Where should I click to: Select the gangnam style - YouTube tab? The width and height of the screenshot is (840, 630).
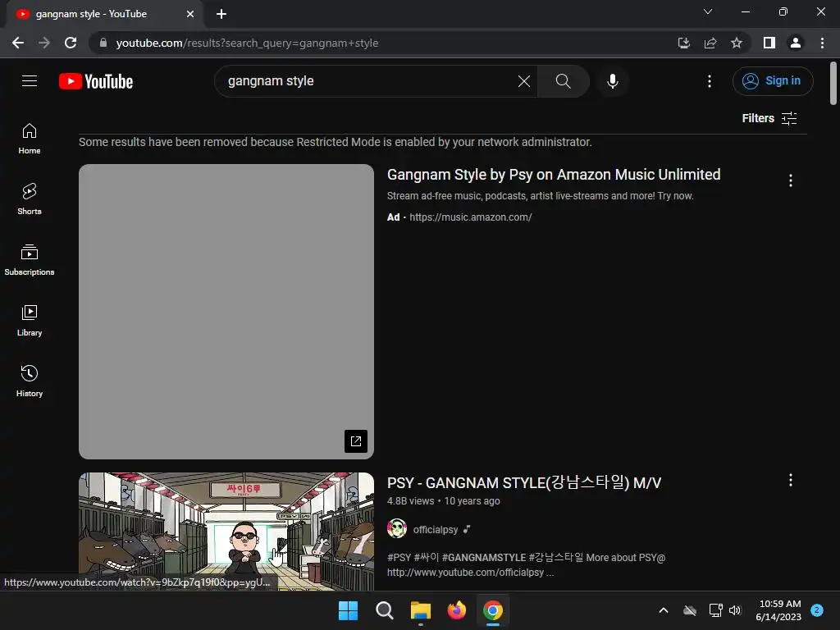pyautogui.click(x=104, y=14)
